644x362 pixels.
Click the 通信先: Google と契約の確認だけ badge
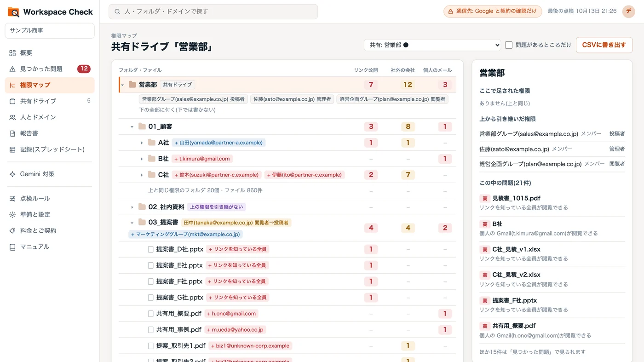[x=493, y=11]
